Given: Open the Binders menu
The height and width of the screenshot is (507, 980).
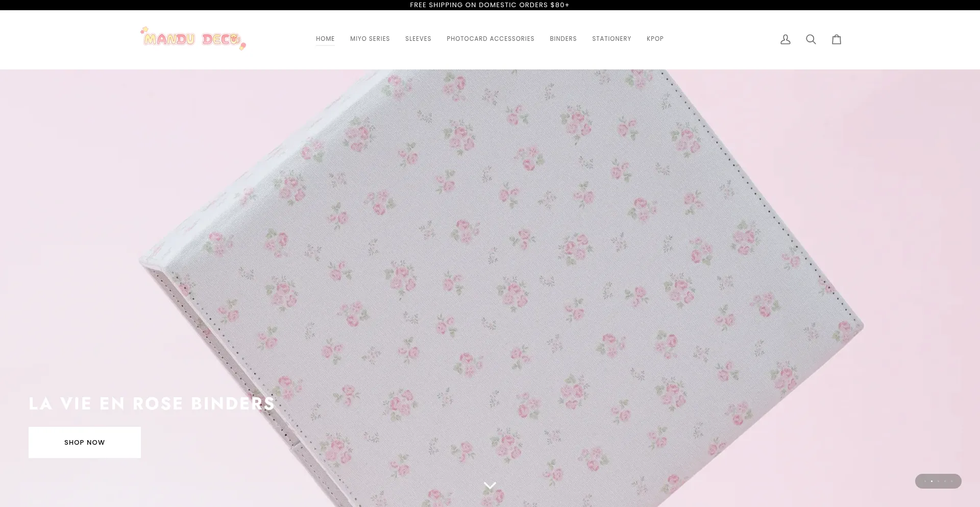Looking at the screenshot, I should click(563, 39).
